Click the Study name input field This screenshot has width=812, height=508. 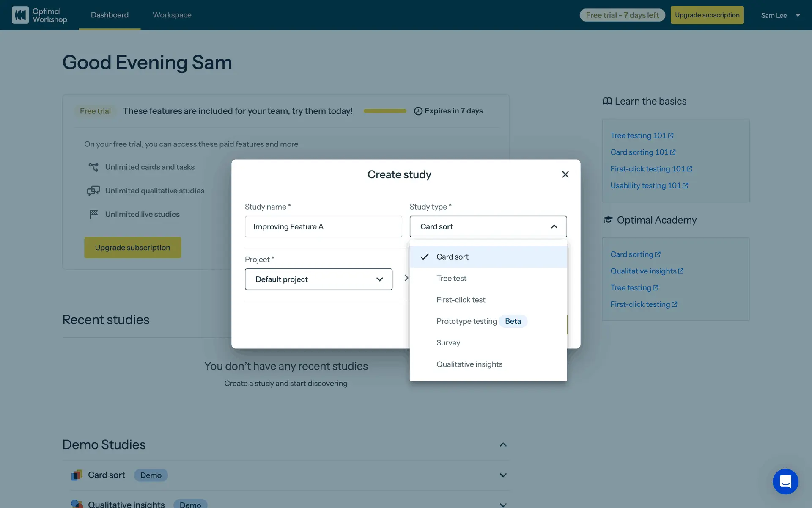point(323,226)
